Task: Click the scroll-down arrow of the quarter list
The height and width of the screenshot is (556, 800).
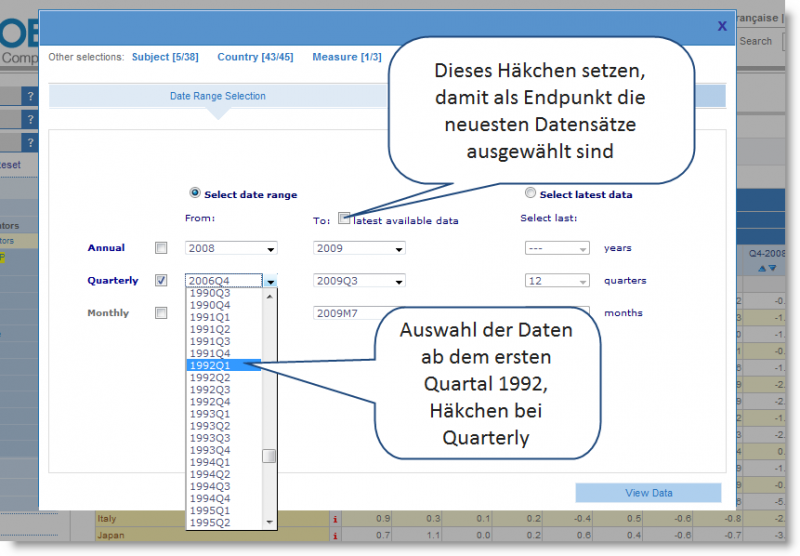Action: tap(269, 523)
